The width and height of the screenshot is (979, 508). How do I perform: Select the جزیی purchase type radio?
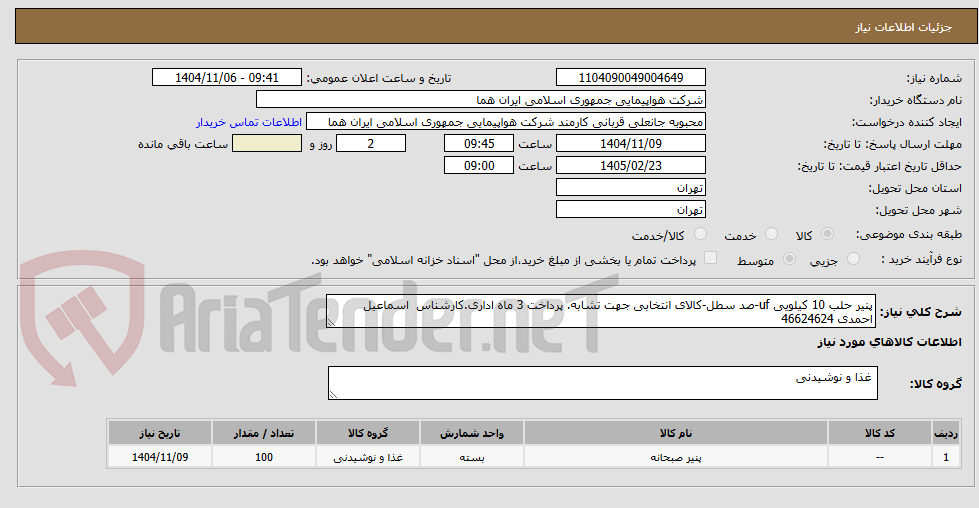click(x=854, y=259)
